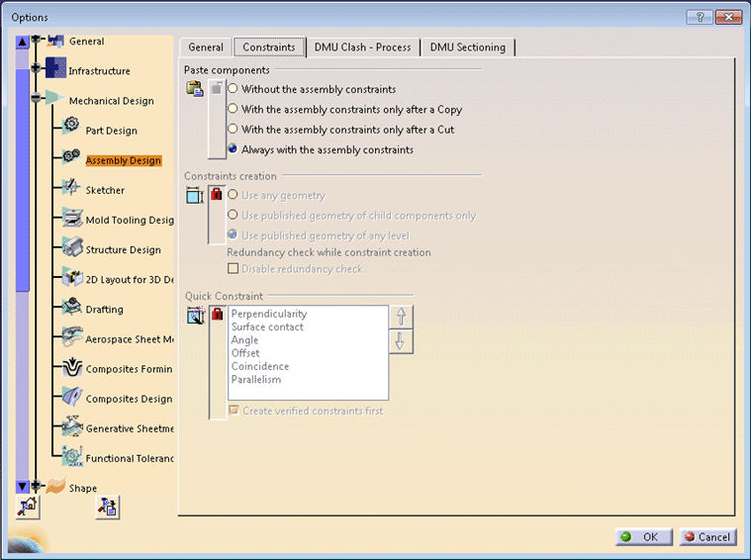Select Perpendicularity in Quick Constraint list

[269, 314]
